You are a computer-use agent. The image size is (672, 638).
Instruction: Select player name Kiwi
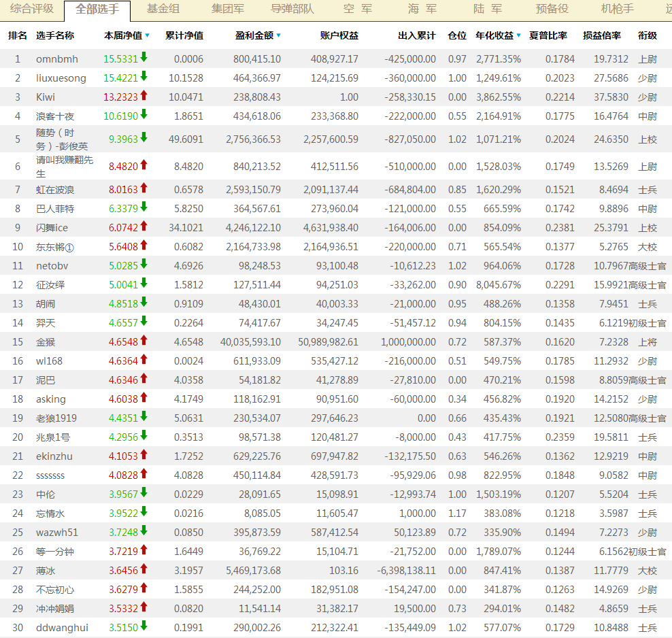tap(46, 97)
